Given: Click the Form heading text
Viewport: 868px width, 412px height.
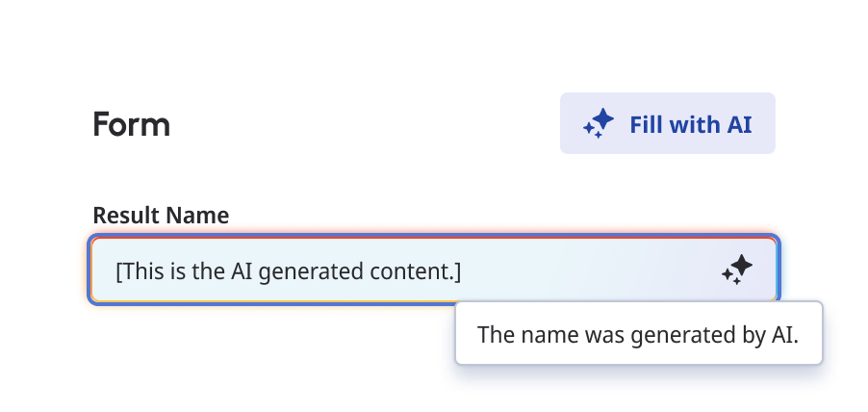Looking at the screenshot, I should [x=131, y=124].
